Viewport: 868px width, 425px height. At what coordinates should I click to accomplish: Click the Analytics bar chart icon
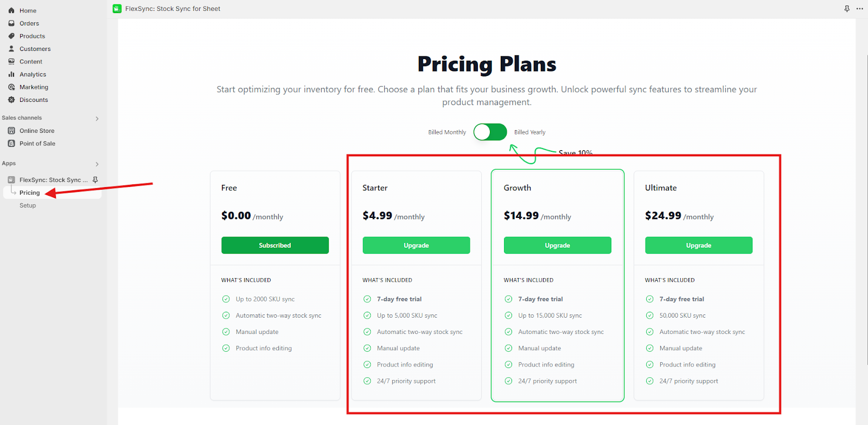(11, 74)
